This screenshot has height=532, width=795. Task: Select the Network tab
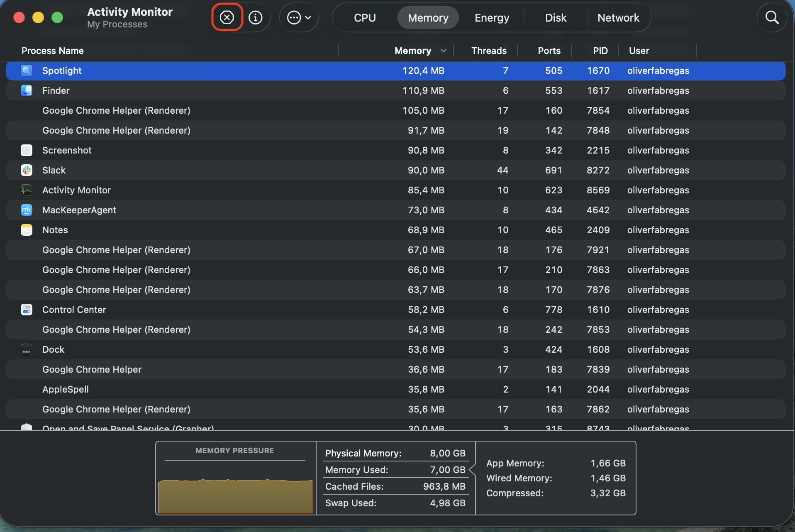(618, 18)
